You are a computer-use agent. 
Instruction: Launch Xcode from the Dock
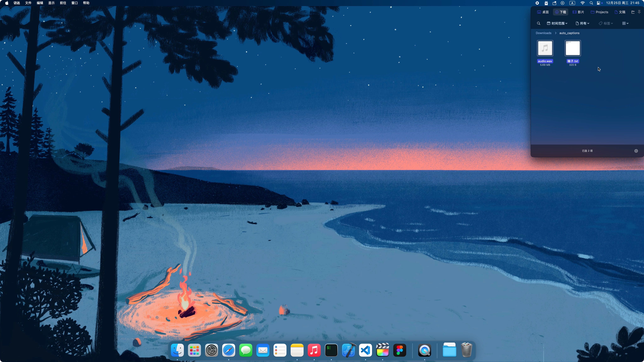(x=349, y=350)
